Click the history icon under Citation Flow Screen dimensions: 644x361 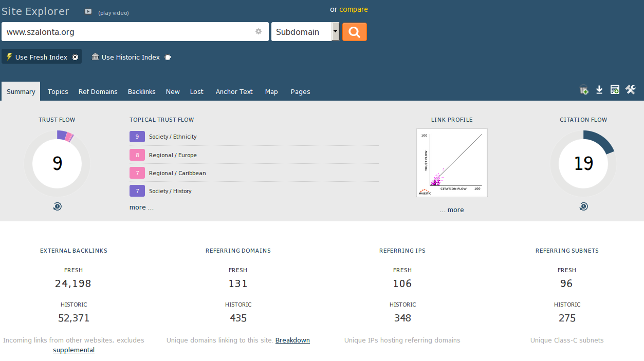click(583, 206)
